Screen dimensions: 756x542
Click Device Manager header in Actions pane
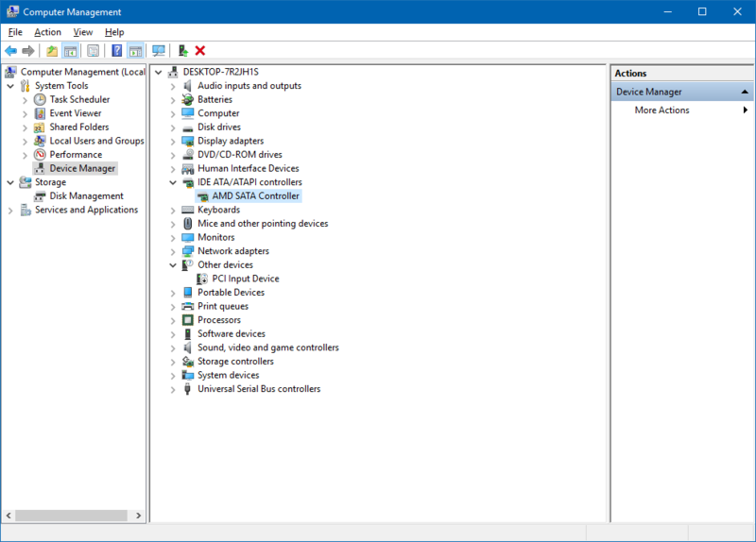[x=681, y=92]
